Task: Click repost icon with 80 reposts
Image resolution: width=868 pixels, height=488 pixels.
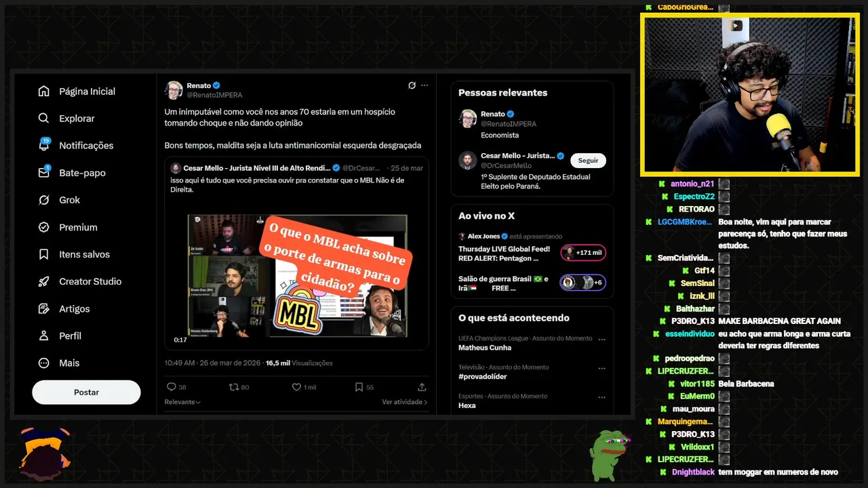Action: 233,387
